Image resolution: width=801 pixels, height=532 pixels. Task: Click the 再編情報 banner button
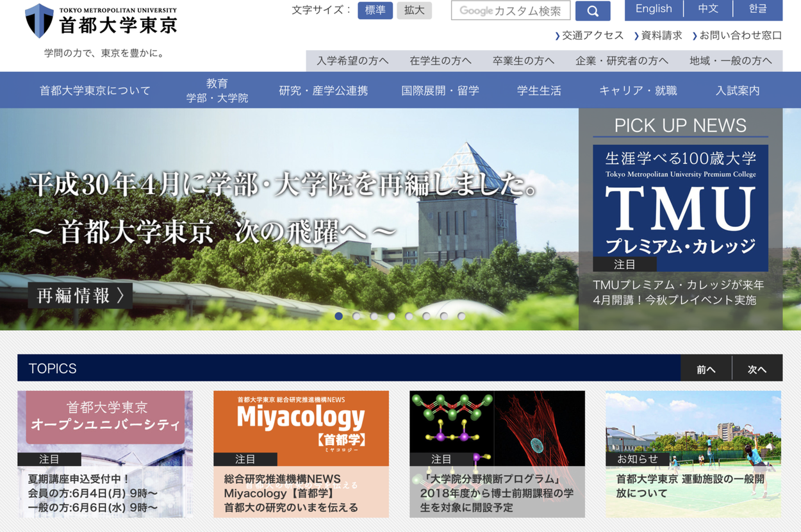click(x=80, y=295)
